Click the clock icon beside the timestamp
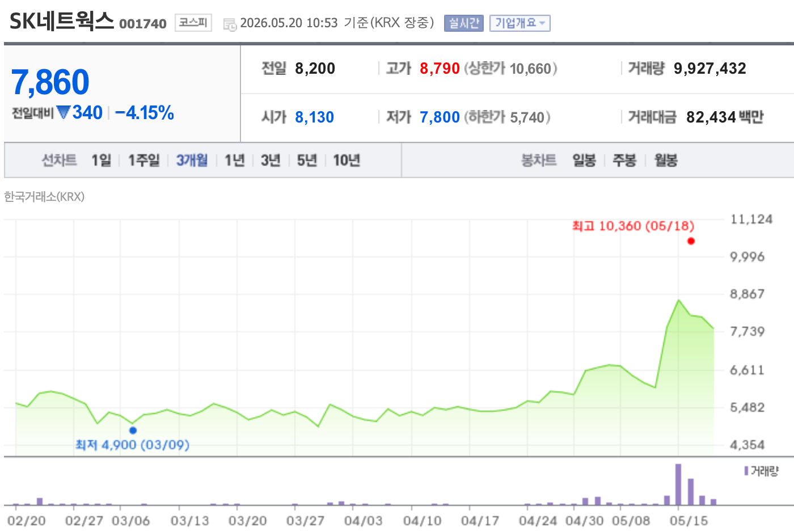Viewport: 794px width, 532px height. [x=230, y=24]
